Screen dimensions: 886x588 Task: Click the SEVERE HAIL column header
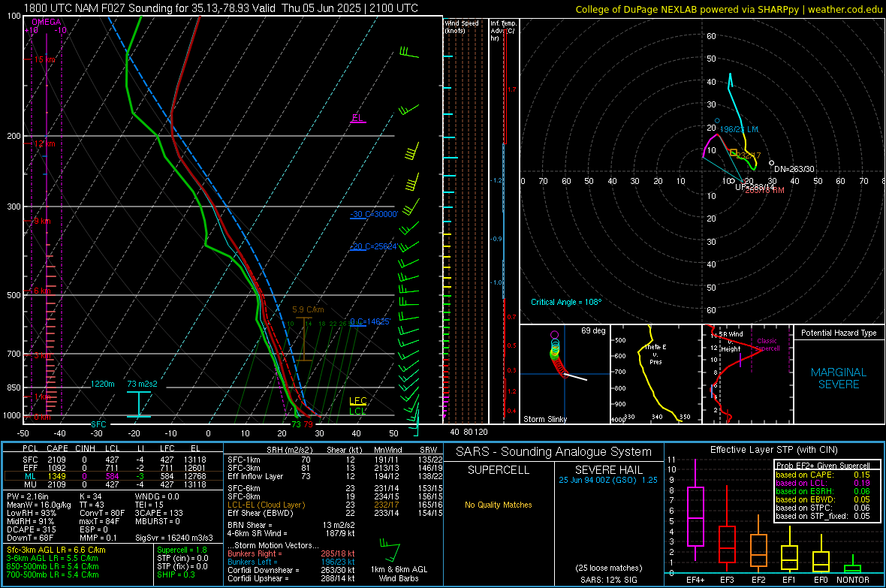pyautogui.click(x=608, y=470)
